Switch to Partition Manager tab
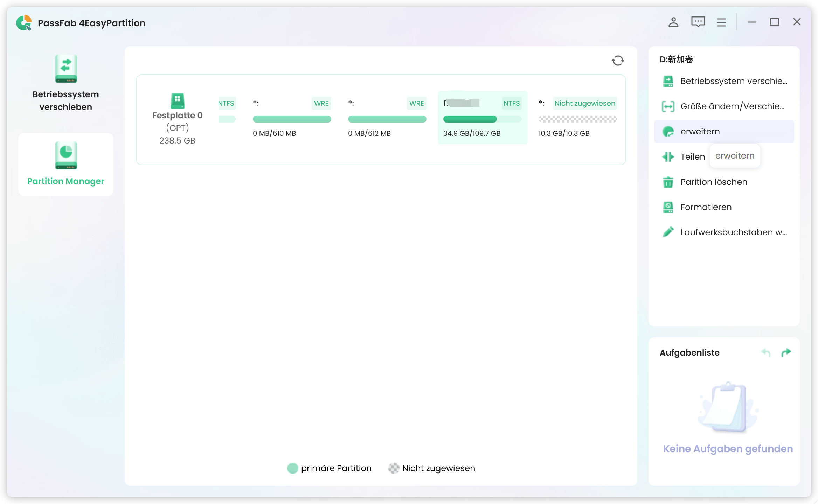The image size is (818, 504). tap(66, 164)
